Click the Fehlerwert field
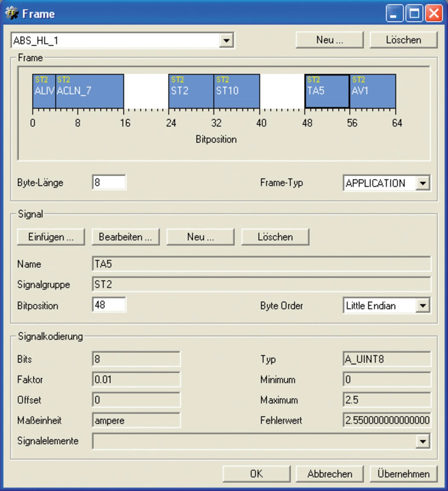This screenshot has height=491, width=448. tap(387, 420)
